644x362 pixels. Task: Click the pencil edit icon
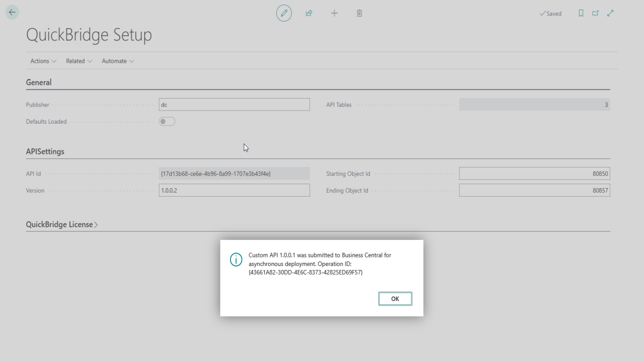point(284,13)
